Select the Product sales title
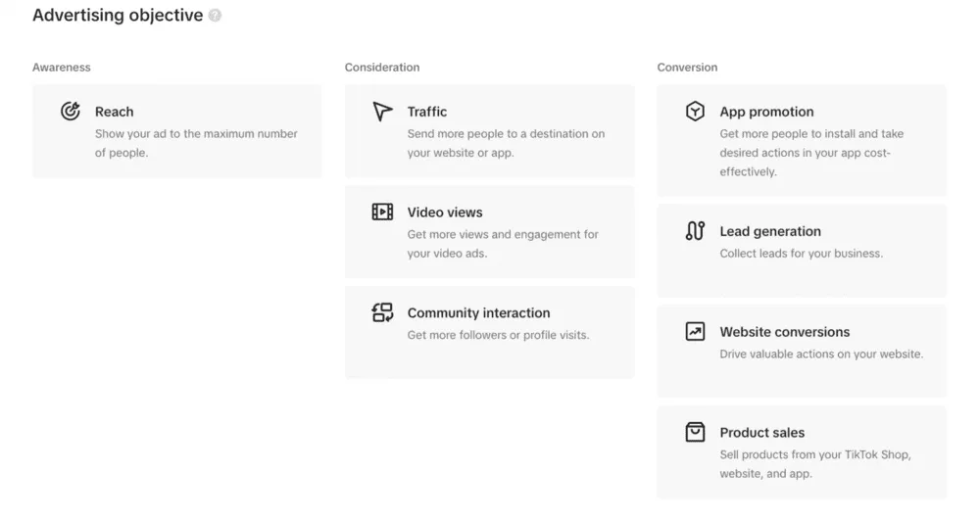 tap(761, 433)
